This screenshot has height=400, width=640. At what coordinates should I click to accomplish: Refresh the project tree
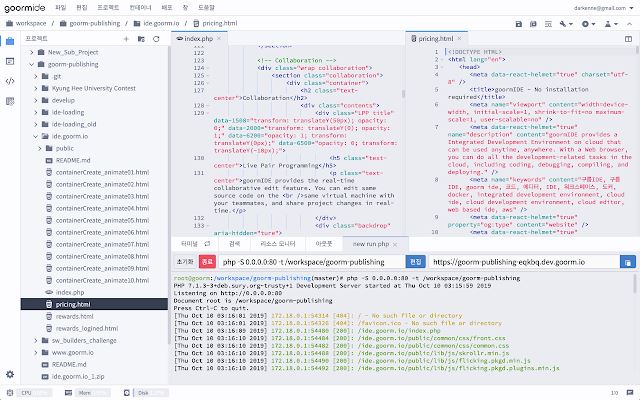tap(156, 39)
